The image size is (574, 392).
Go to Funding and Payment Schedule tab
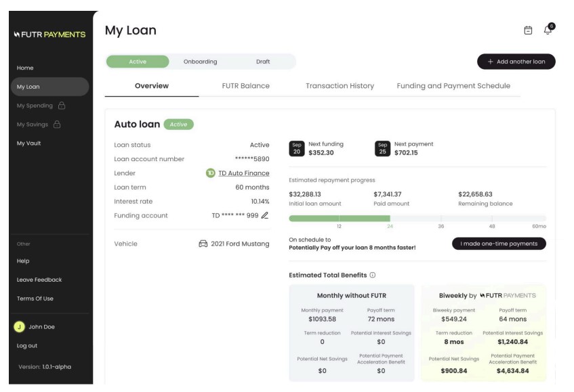(x=453, y=86)
